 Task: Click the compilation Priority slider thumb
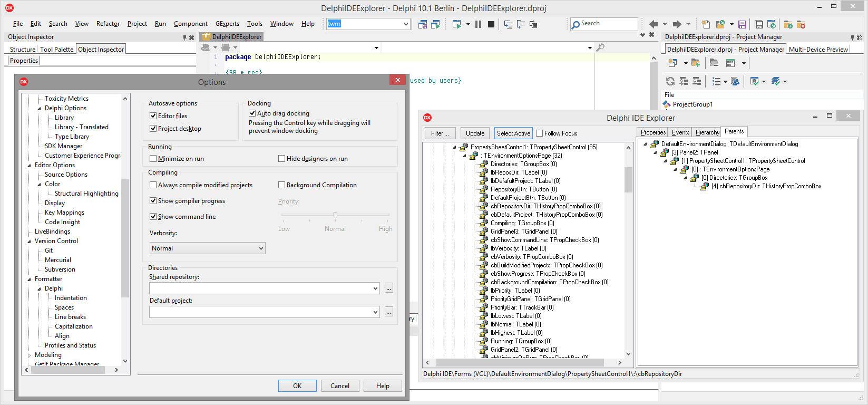pyautogui.click(x=335, y=215)
